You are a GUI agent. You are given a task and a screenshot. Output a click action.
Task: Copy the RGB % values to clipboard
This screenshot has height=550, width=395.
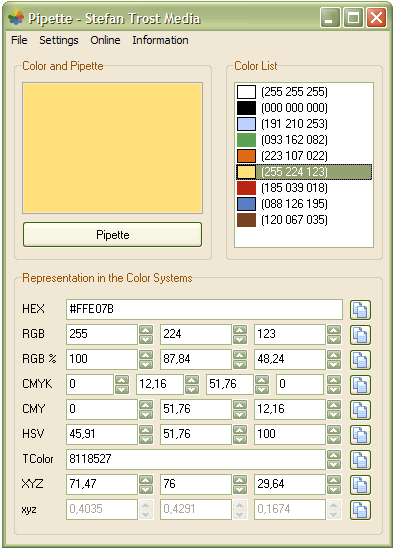tap(360, 360)
